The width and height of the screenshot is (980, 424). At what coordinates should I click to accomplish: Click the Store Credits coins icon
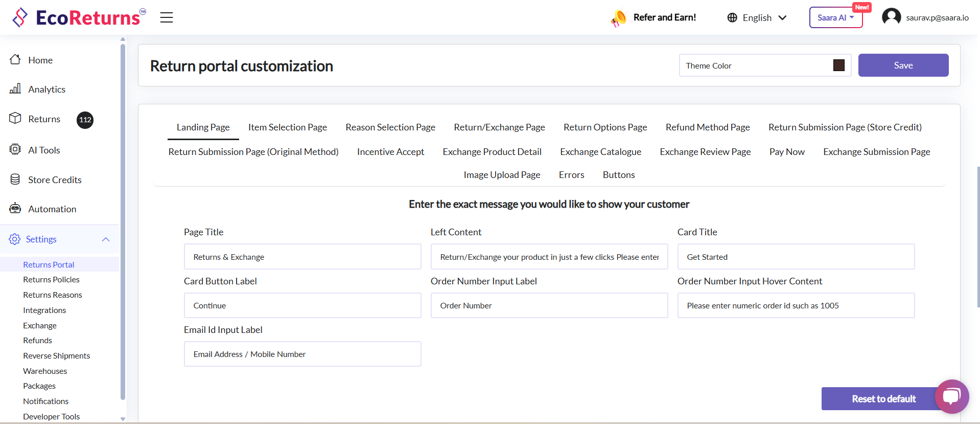[x=15, y=180]
